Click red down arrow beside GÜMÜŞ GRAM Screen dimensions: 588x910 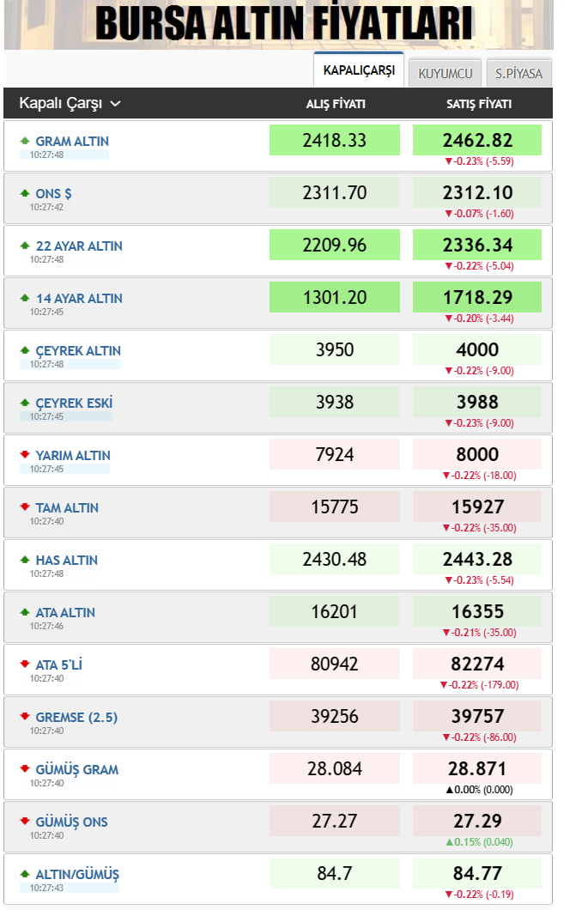[x=25, y=769]
